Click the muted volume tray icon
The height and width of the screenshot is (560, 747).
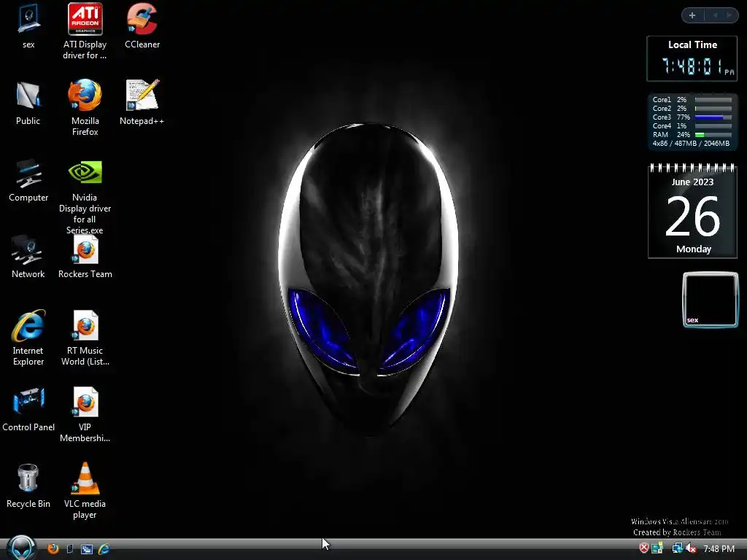pos(692,548)
